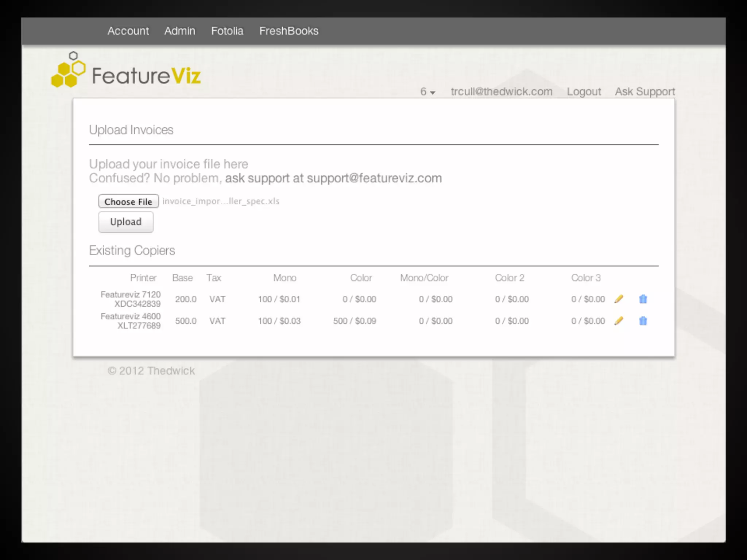Click the FeatureViz wordmark text
The width and height of the screenshot is (747, 560).
coord(146,76)
